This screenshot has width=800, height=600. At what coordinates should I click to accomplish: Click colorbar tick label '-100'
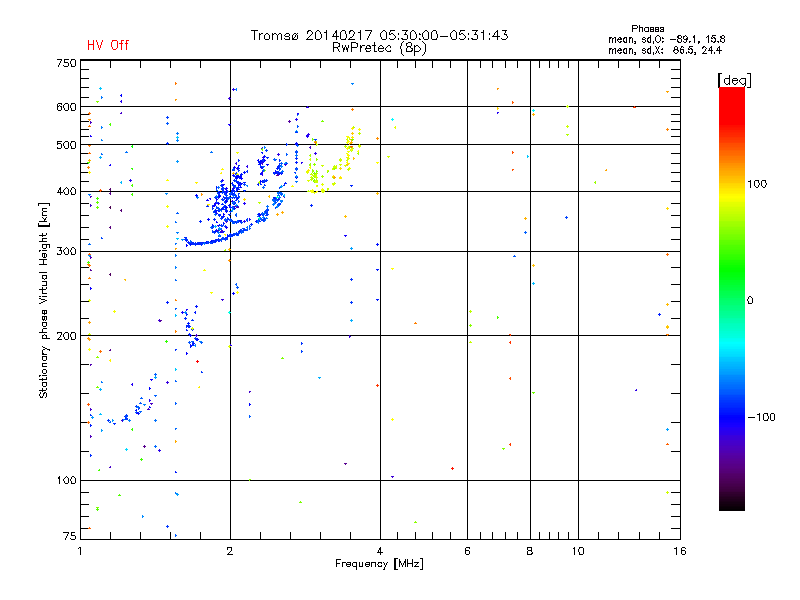click(761, 417)
